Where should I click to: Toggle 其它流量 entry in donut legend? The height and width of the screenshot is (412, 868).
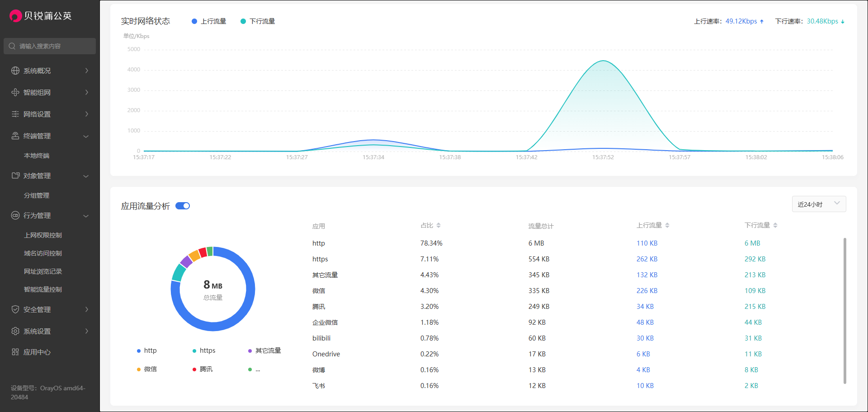(x=264, y=350)
